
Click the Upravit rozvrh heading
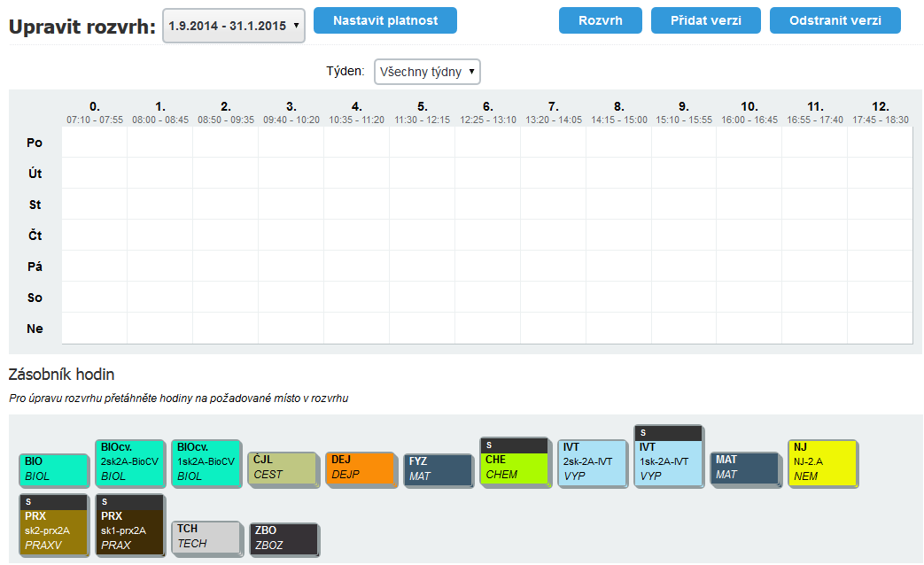82,27
